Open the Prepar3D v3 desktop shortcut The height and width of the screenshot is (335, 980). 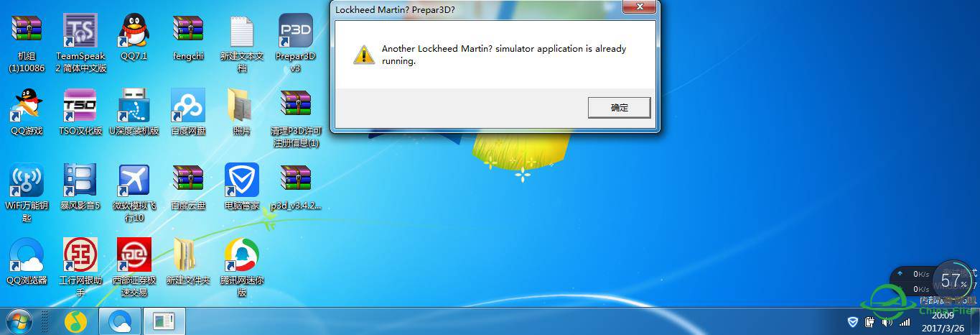[296, 42]
